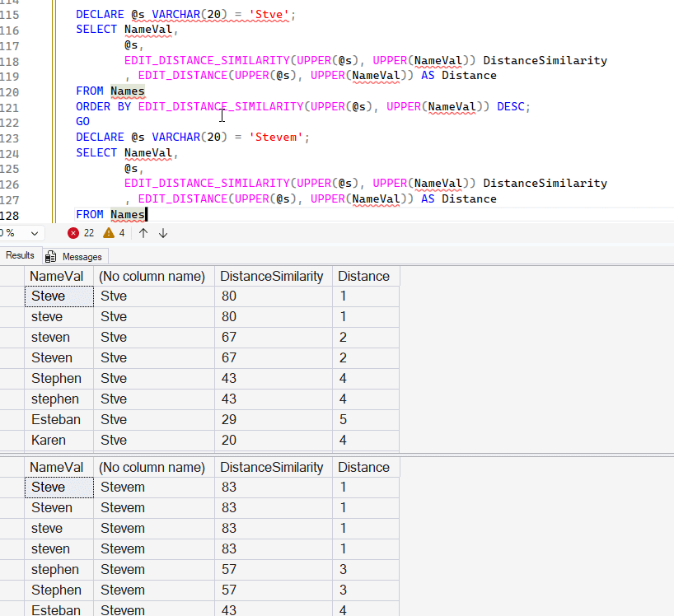Screen dimensions: 674x616
Task: Click (No column name) header in second grid
Action: [x=152, y=467]
